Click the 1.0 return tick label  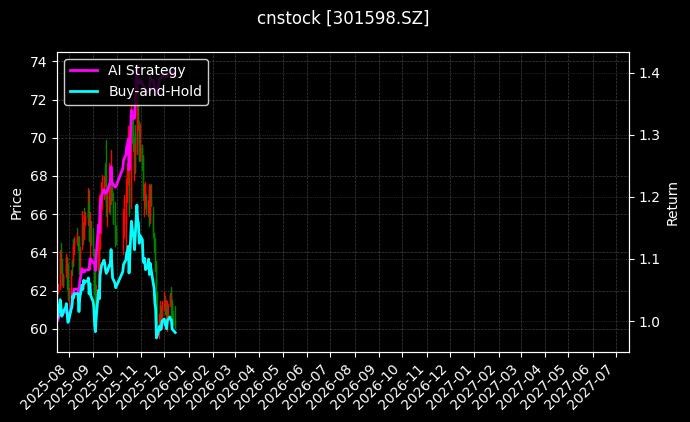point(648,321)
